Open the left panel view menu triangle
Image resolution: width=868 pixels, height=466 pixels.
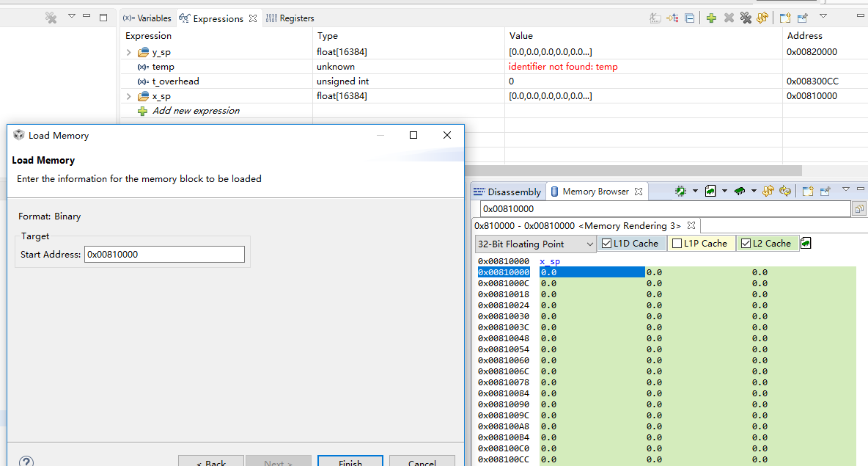[x=71, y=16]
